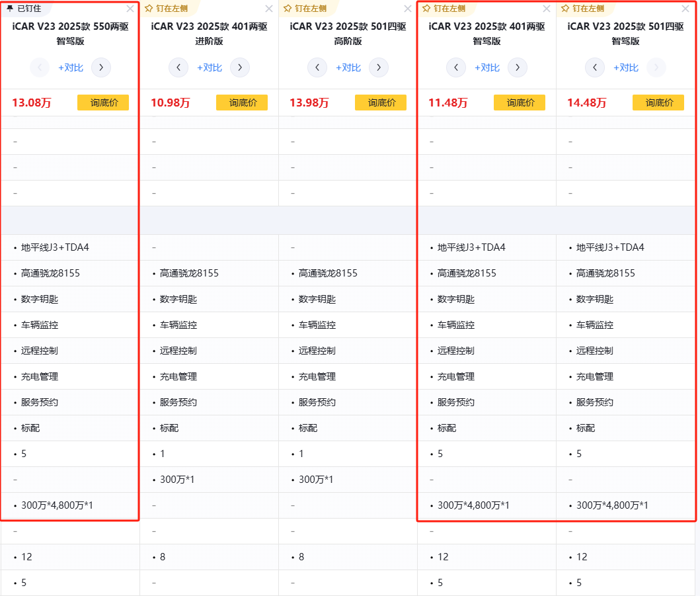The height and width of the screenshot is (596, 700).
Task: Shift 501四驱高阶版 column right with arrow
Action: [379, 67]
